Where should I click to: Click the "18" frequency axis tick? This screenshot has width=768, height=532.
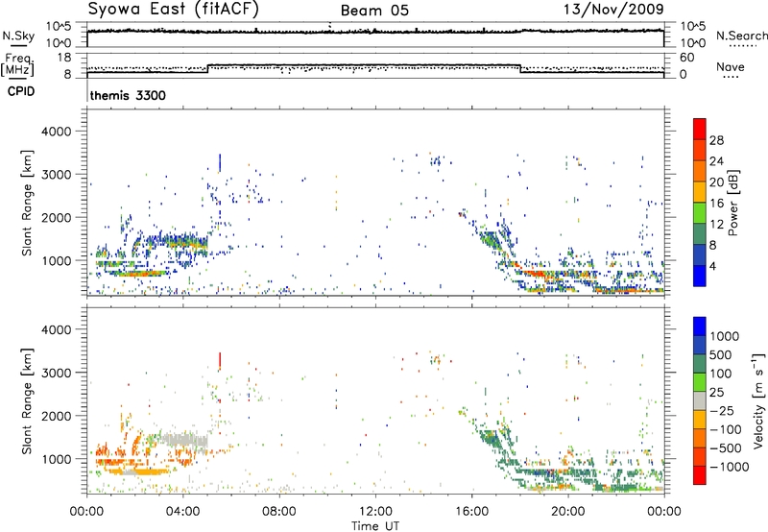pyautogui.click(x=64, y=58)
